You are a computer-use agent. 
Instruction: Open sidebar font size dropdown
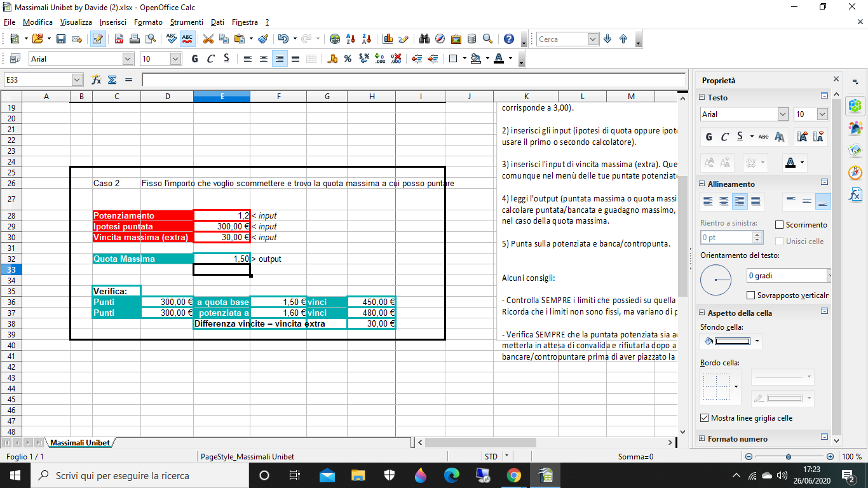point(823,114)
